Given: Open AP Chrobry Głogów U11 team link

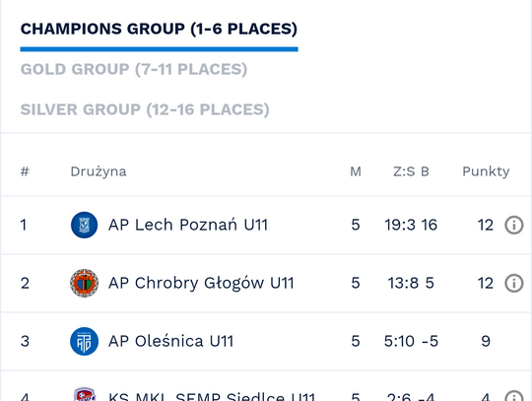Looking at the screenshot, I should click(201, 283).
